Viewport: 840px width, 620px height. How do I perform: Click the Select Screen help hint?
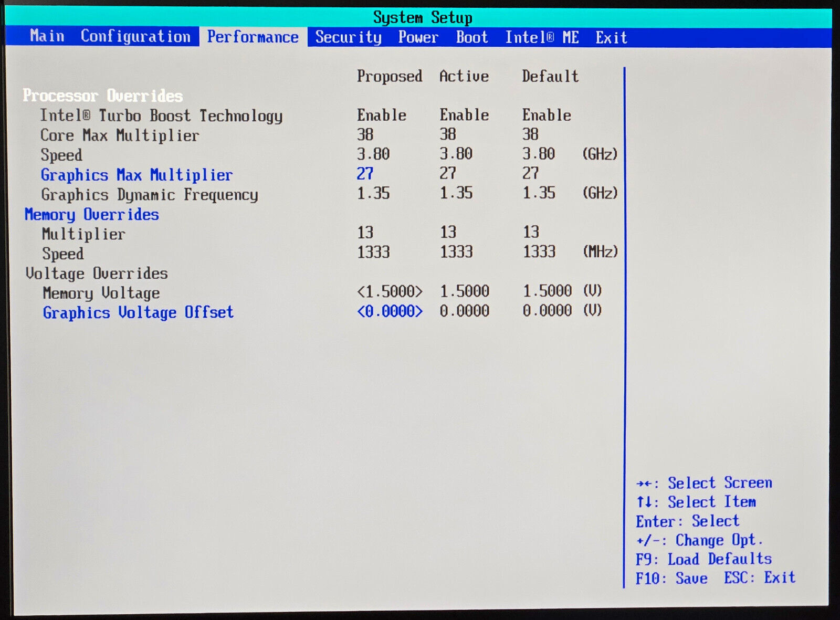point(704,483)
